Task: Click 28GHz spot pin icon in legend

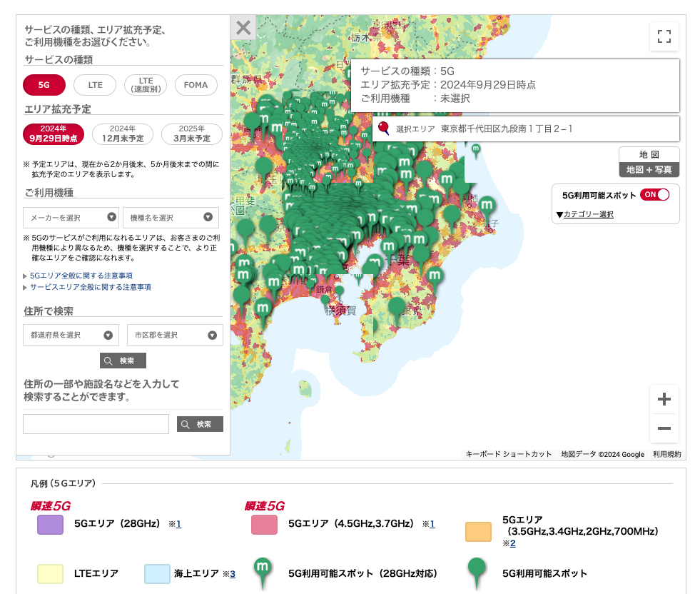Action: pyautogui.click(x=263, y=573)
